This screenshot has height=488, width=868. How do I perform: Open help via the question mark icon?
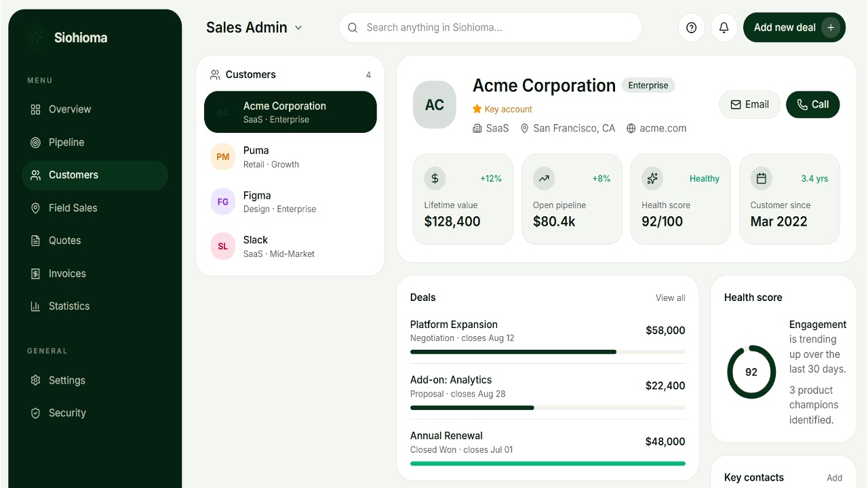(x=691, y=28)
